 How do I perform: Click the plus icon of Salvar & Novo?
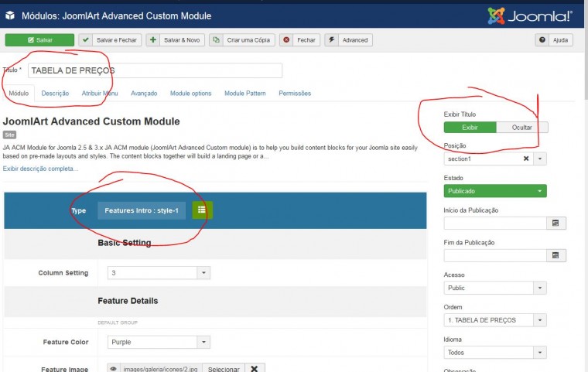(x=153, y=39)
